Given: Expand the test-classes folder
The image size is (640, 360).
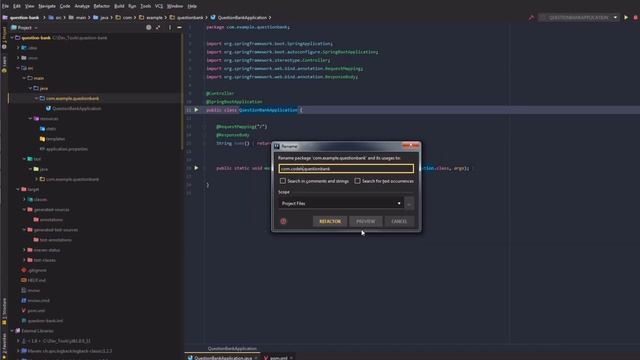Looking at the screenshot, I should click(24, 260).
